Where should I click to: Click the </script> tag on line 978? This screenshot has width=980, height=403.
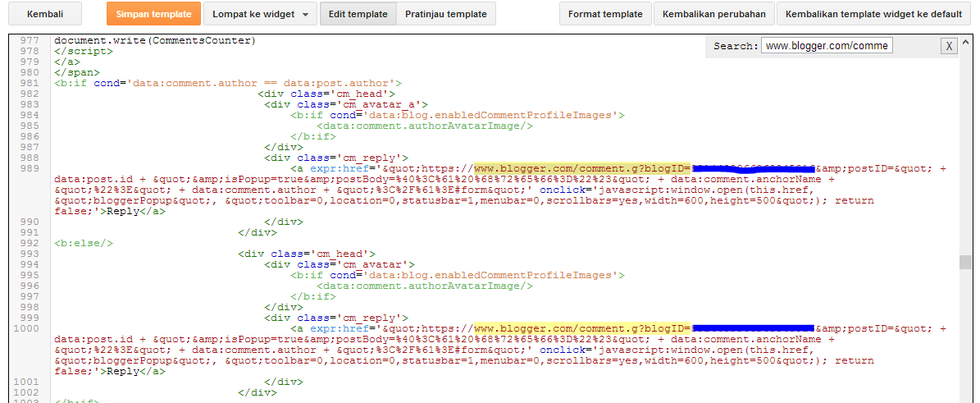tap(84, 52)
